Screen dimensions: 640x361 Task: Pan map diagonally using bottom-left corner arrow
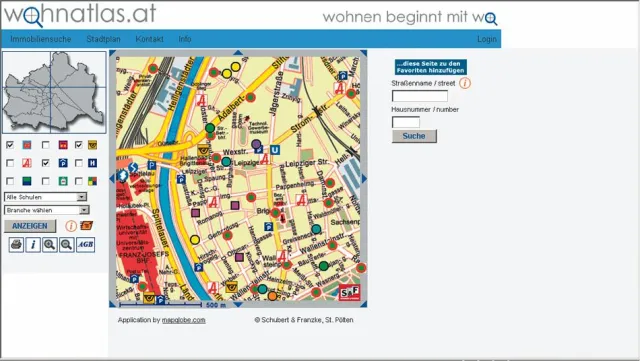tap(112, 304)
